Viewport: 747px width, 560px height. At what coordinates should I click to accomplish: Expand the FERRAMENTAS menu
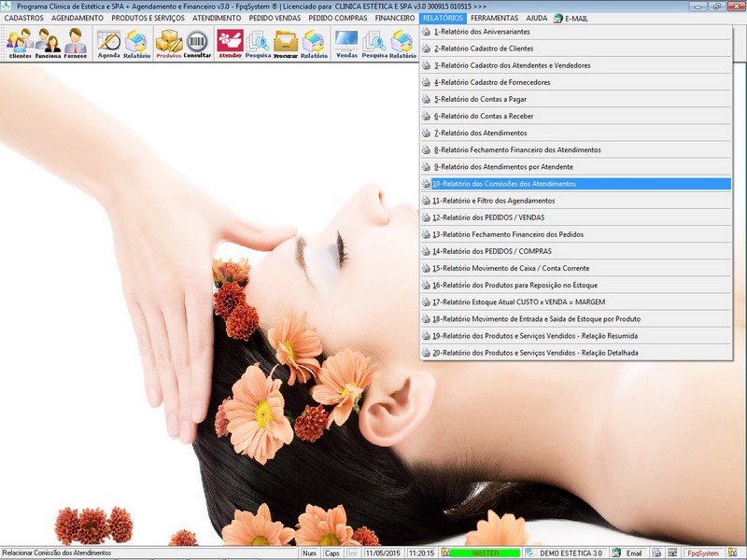(x=494, y=18)
